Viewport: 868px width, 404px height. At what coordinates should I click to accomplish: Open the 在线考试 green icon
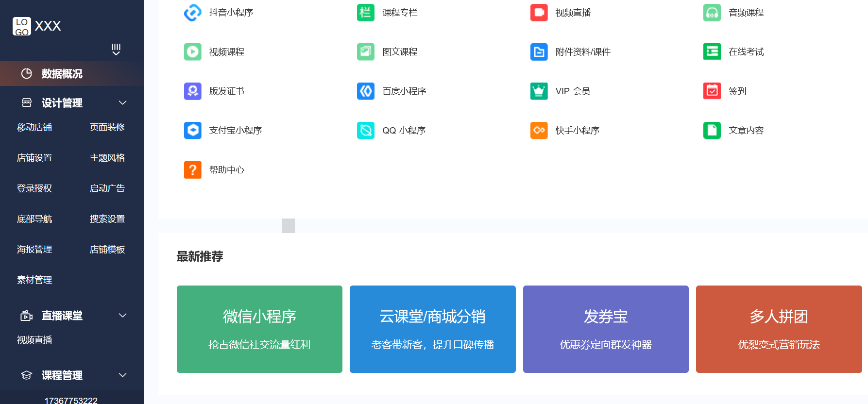point(712,51)
